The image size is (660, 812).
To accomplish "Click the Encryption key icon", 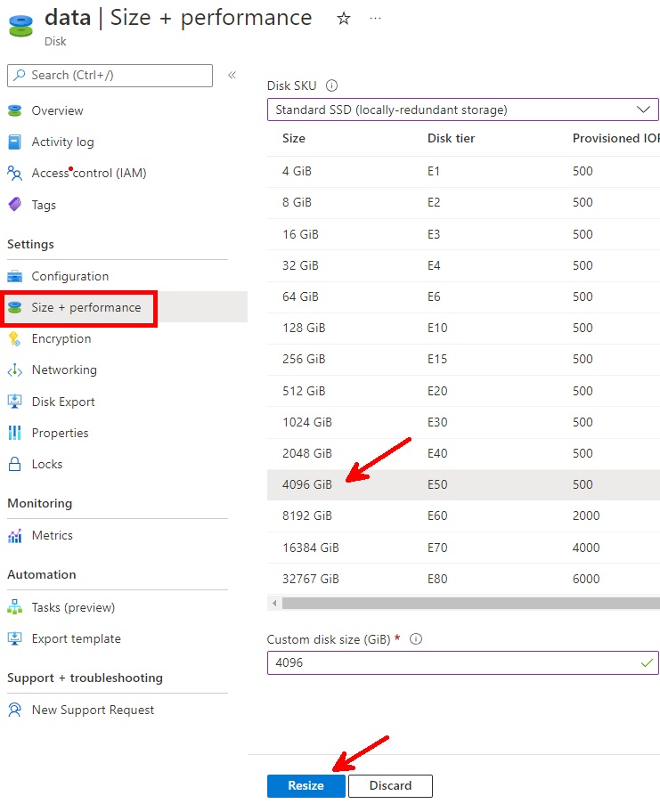I will (x=15, y=338).
